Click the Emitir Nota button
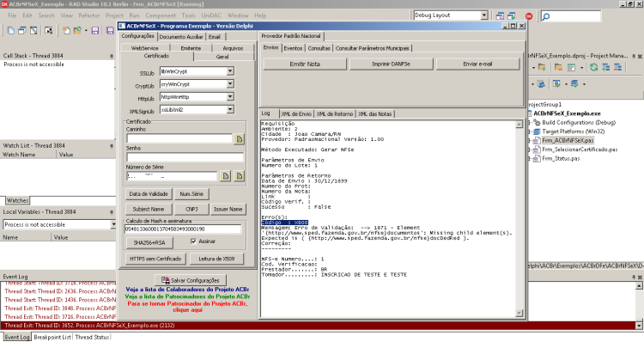Screen dimensions: 644x342 [x=305, y=64]
